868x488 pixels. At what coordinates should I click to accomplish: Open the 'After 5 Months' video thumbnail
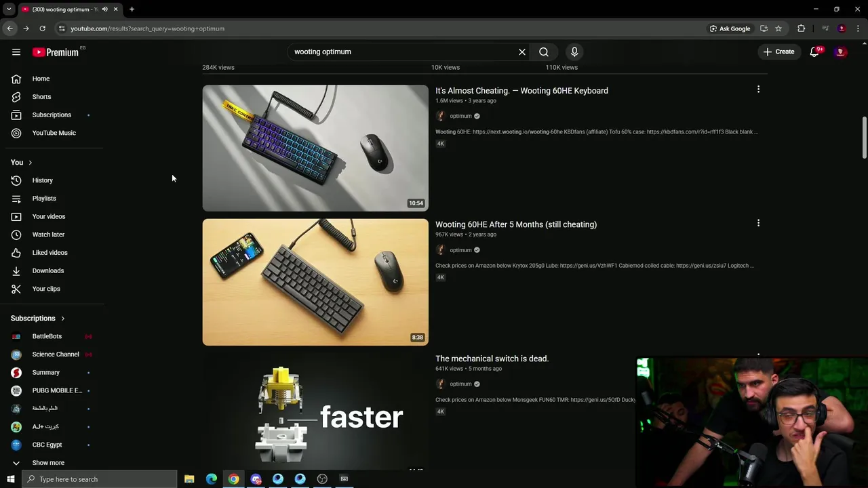[315, 282]
